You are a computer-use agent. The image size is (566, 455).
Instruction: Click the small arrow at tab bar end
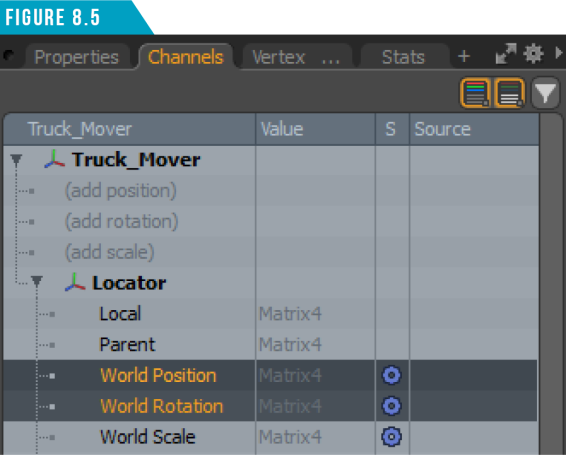point(559,53)
